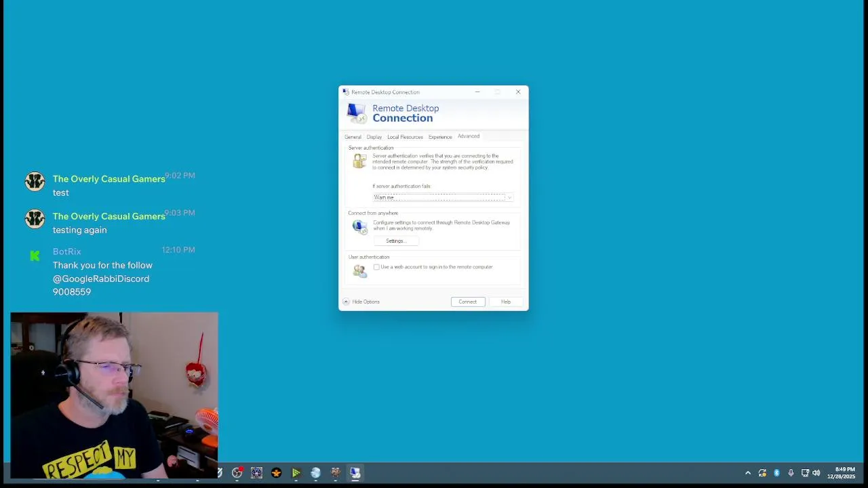
Task: Click the 12:10 PM chat timestamp
Action: coord(178,250)
